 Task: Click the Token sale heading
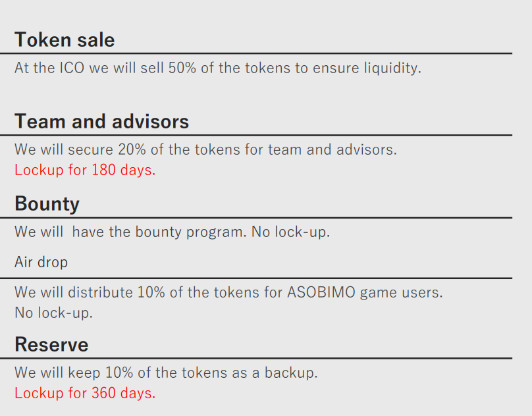click(x=65, y=40)
